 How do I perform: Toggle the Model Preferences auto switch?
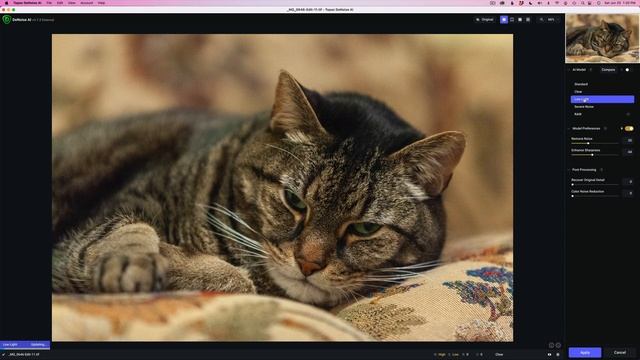[629, 129]
